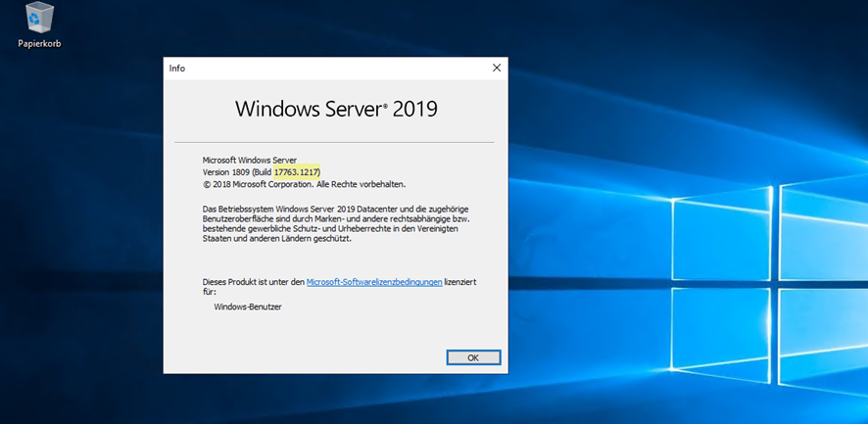Click the Windows Server 2019 heading
The width and height of the screenshot is (868, 424).
336,109
